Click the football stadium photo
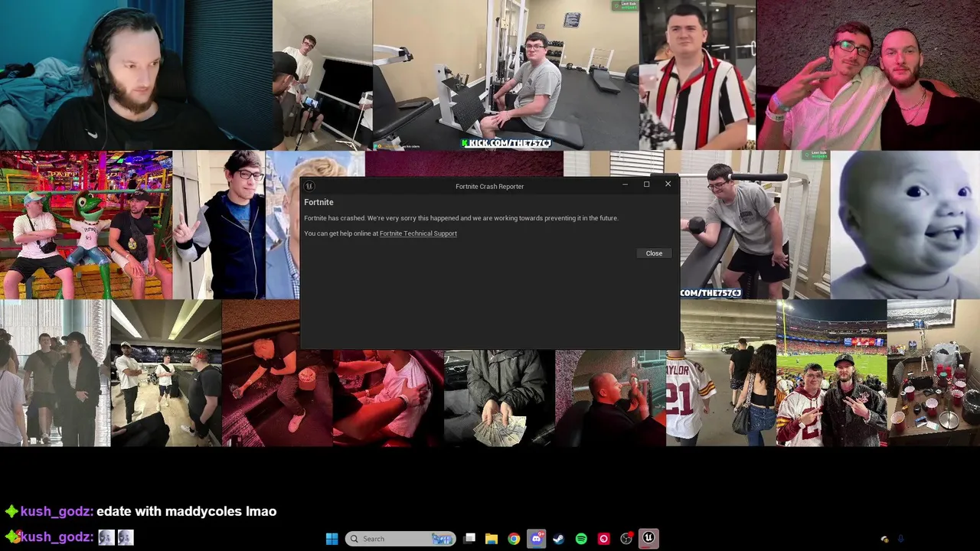Viewport: 980px width, 551px height. (x=831, y=373)
